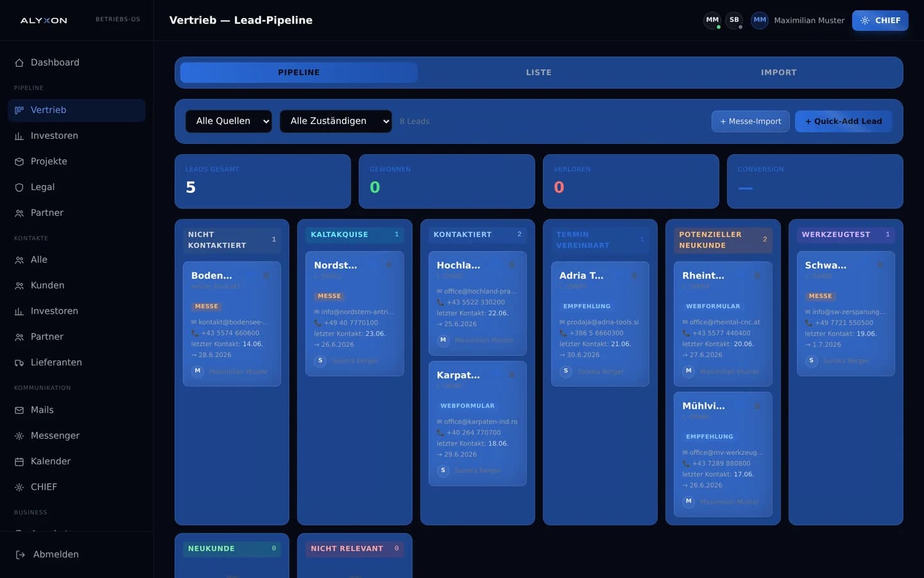Click the MESSE tag on Schwa... card
Image resolution: width=924 pixels, height=578 pixels.
point(820,296)
